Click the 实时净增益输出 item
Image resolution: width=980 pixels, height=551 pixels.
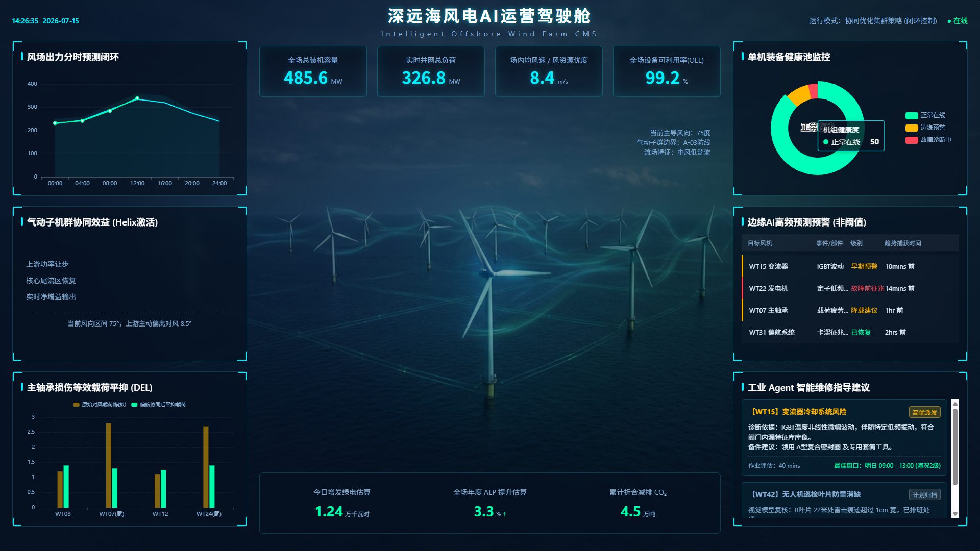click(x=51, y=297)
